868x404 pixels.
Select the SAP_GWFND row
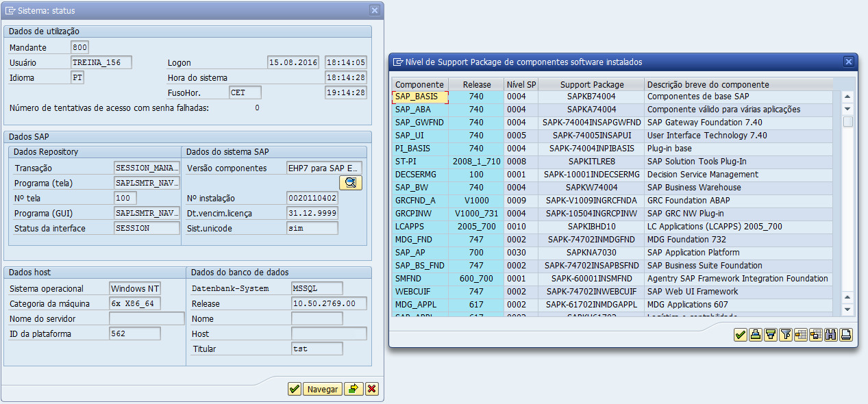coord(612,123)
